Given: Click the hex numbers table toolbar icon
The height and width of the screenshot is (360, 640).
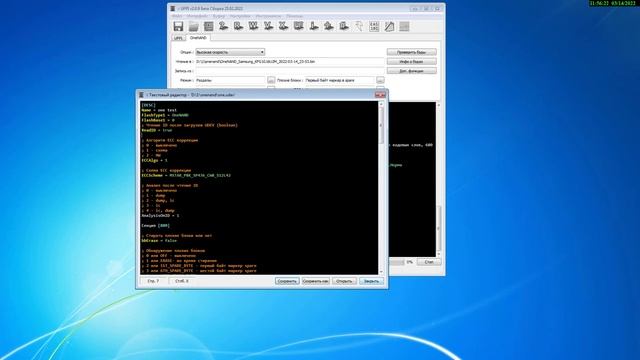Looking at the screenshot, I should (x=374, y=27).
